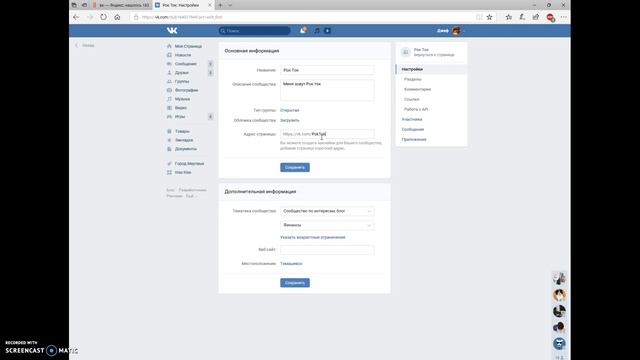The width and height of the screenshot is (640, 360).
Task: Click the community name input field
Action: point(327,70)
